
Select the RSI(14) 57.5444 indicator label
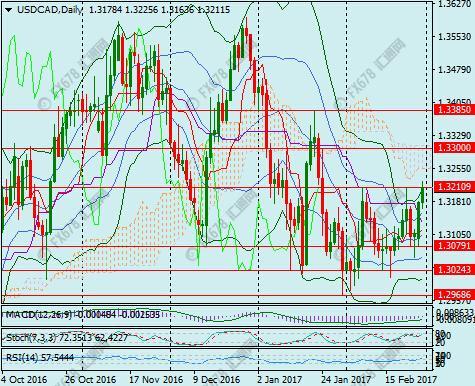click(40, 358)
